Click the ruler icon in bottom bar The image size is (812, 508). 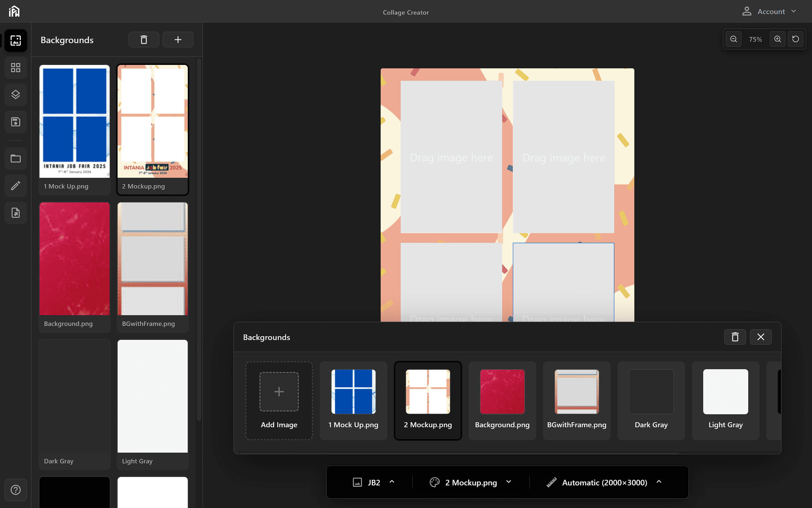[551, 483]
